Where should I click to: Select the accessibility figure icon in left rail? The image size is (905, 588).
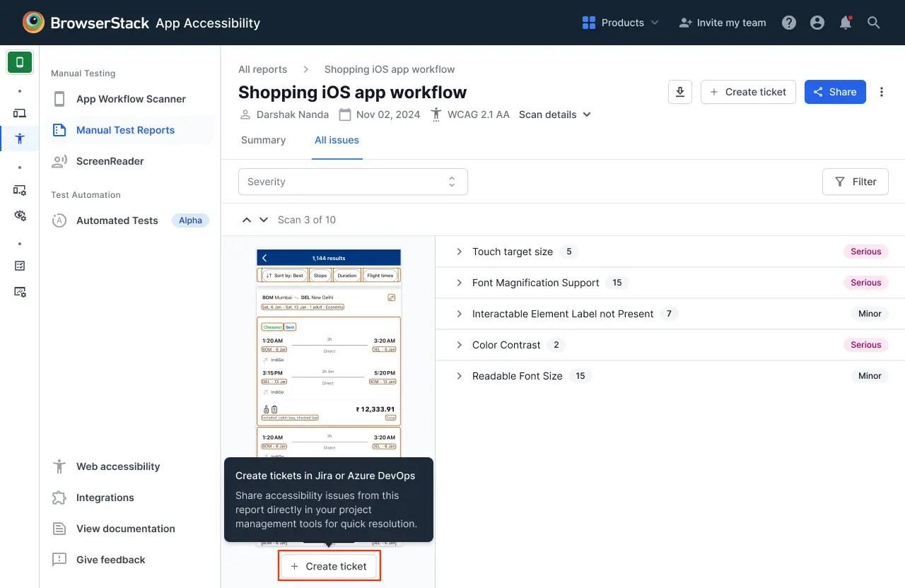click(x=20, y=139)
